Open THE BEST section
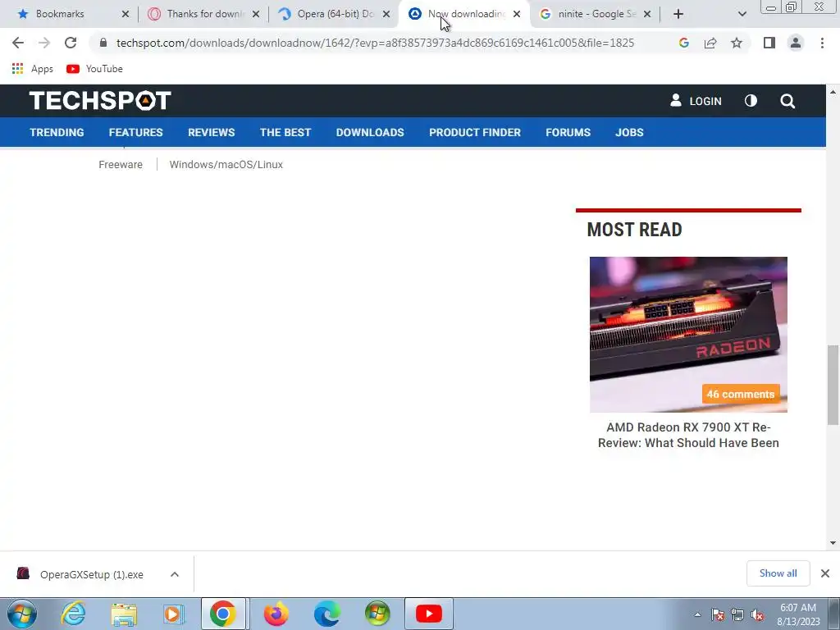The image size is (840, 630). pos(285,132)
